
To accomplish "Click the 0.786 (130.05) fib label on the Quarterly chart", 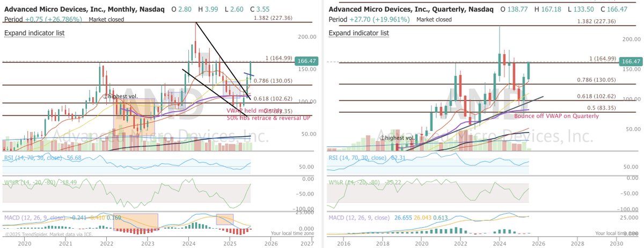I will (x=596, y=79).
